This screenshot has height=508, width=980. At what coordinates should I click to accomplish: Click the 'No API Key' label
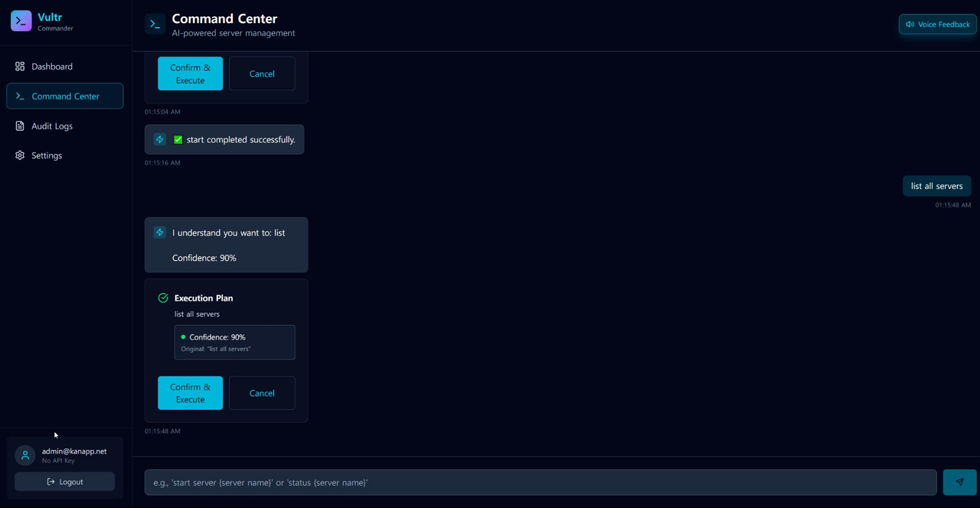(58, 461)
